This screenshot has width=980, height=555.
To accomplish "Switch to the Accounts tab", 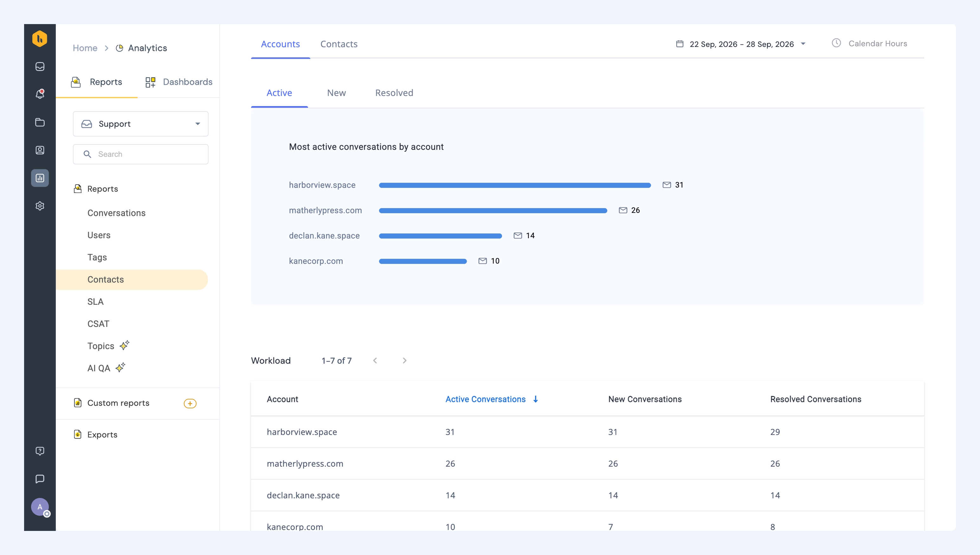I will pyautogui.click(x=280, y=44).
